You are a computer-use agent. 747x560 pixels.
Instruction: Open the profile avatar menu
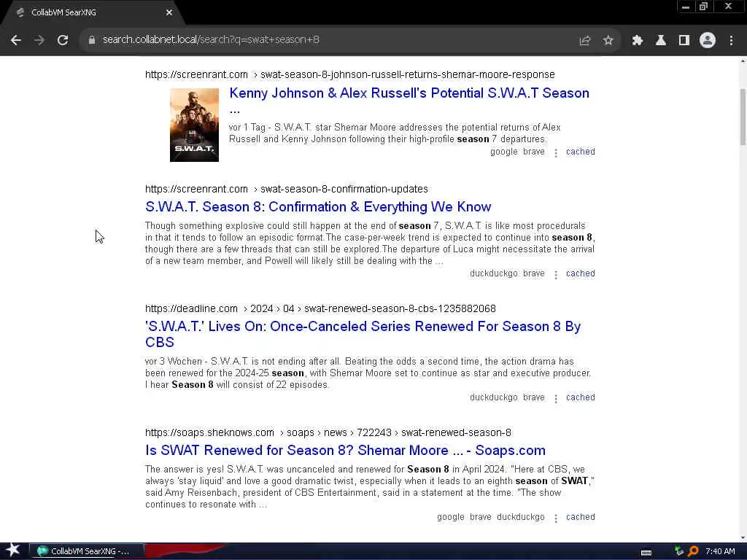(x=708, y=41)
